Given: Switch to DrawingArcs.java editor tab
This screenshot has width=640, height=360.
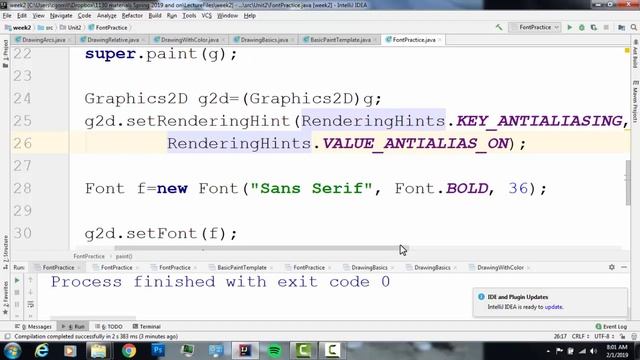Looking at the screenshot, I should pyautogui.click(x=43, y=40).
